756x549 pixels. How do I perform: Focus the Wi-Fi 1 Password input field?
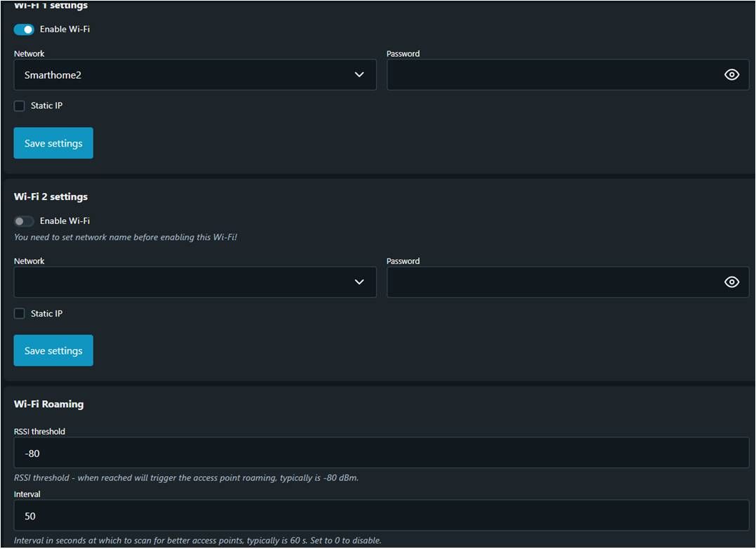pyautogui.click(x=548, y=74)
